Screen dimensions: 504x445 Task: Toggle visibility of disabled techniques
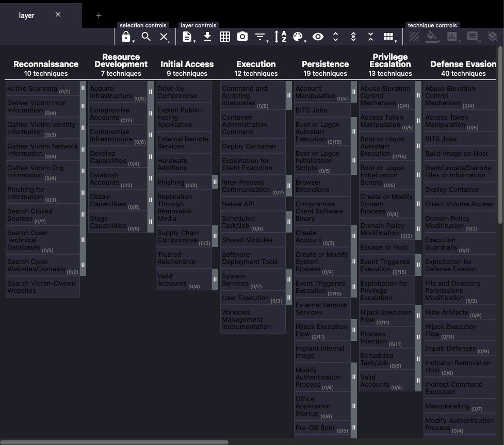318,37
